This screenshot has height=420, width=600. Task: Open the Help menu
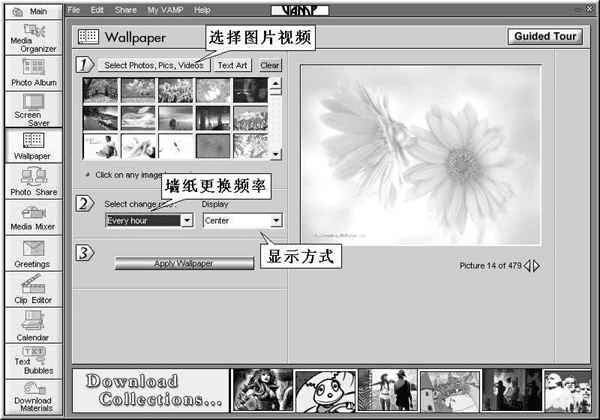[x=202, y=10]
